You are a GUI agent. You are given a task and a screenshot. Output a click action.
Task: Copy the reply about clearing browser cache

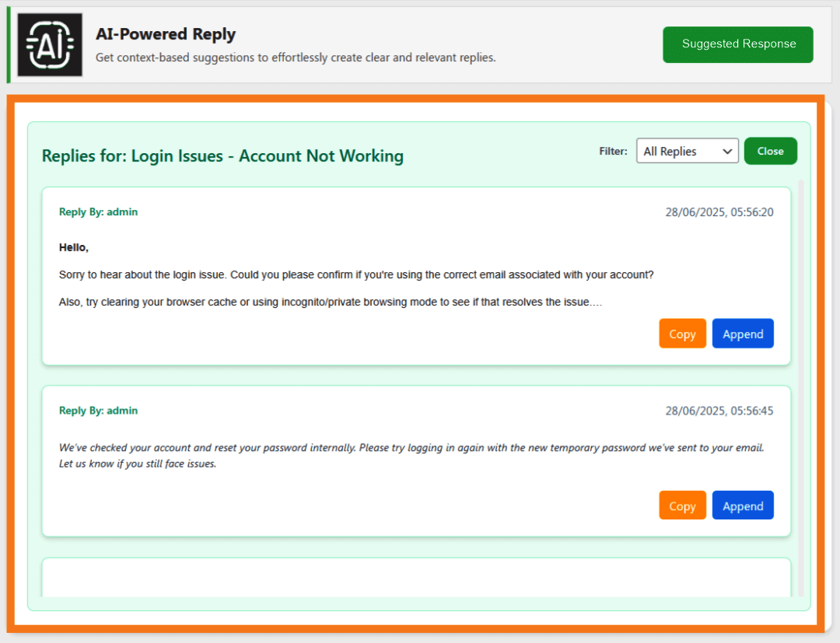click(x=682, y=334)
